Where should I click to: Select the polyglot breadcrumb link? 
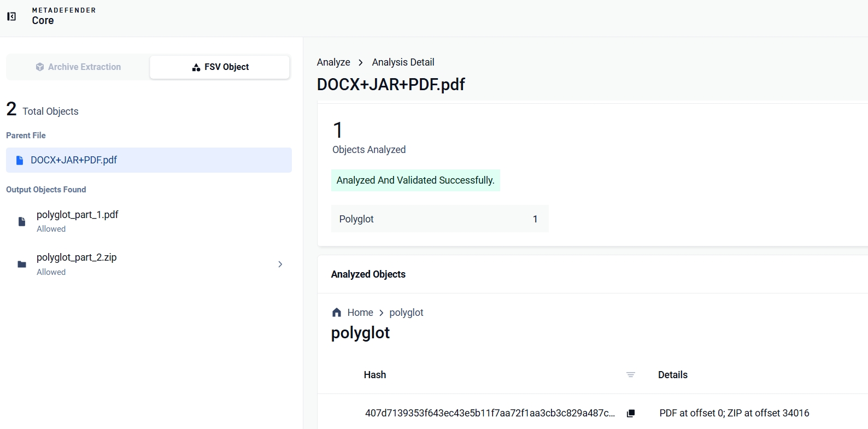tap(406, 313)
